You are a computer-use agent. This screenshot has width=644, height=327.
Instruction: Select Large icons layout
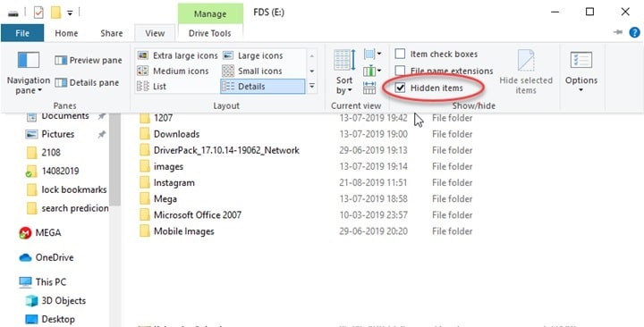click(252, 55)
